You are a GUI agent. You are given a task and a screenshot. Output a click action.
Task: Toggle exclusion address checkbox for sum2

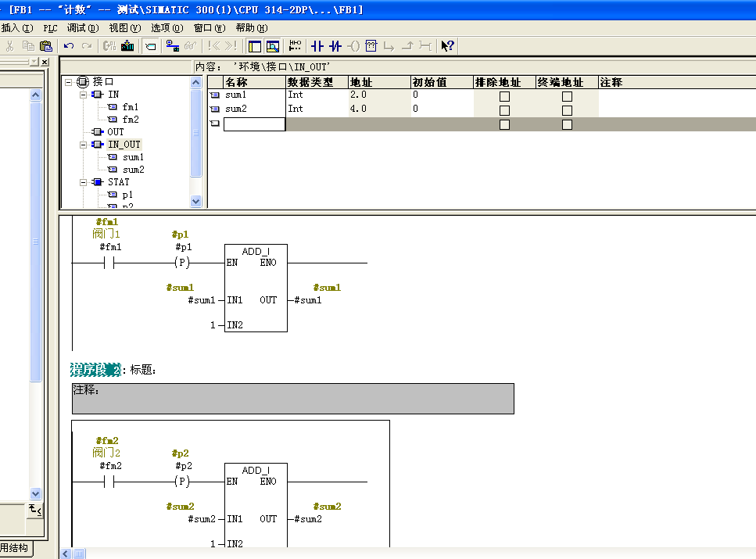[x=505, y=110]
